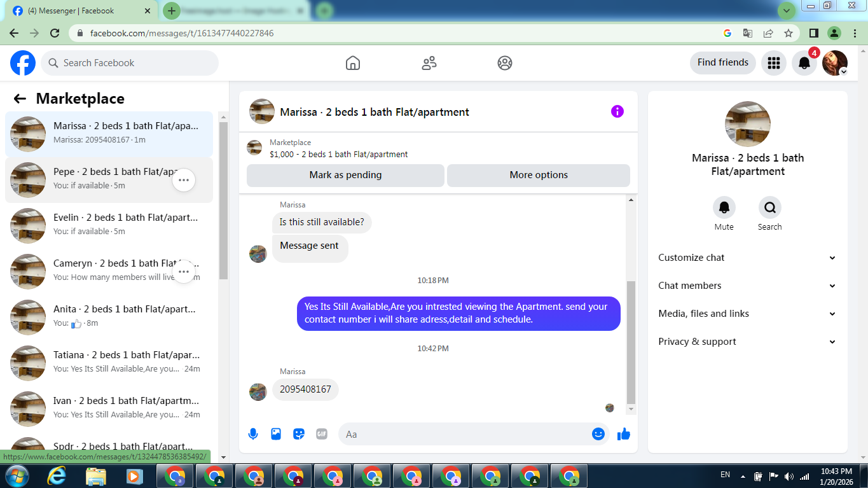Viewport: 868px width, 488px height.
Task: Open Windows Explorer from the taskbar
Action: click(96, 475)
